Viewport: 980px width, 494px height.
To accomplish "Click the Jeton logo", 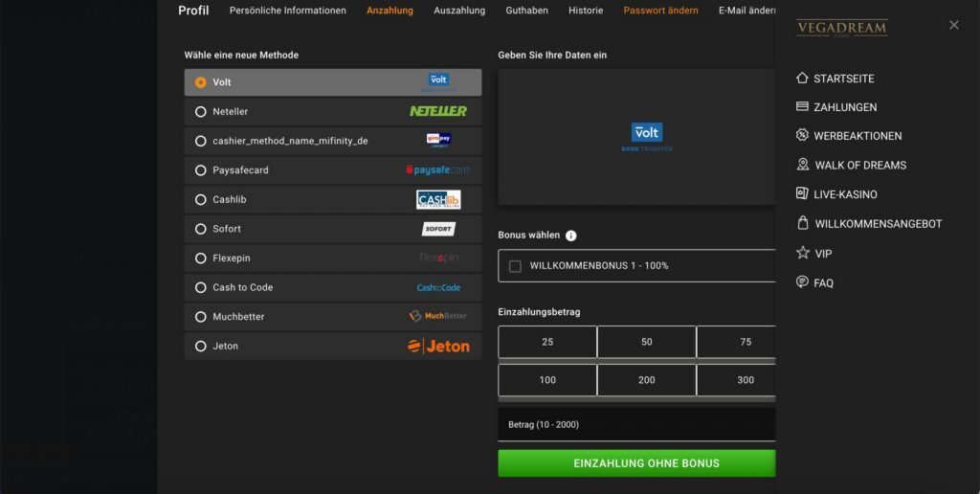I will pos(438,346).
